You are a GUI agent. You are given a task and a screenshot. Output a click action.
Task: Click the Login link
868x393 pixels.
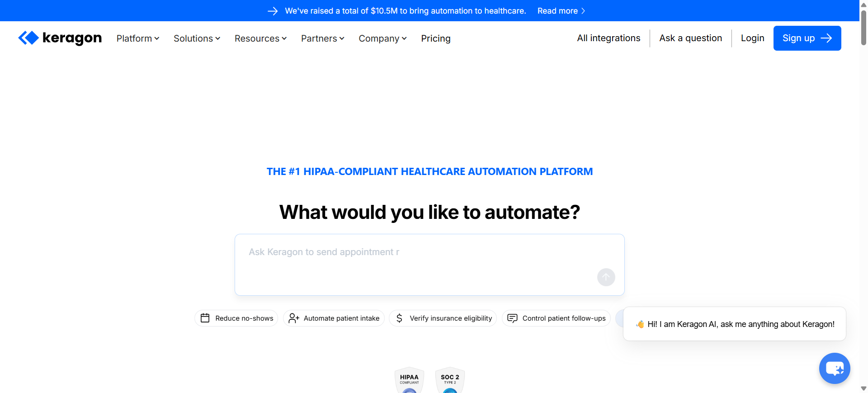752,38
